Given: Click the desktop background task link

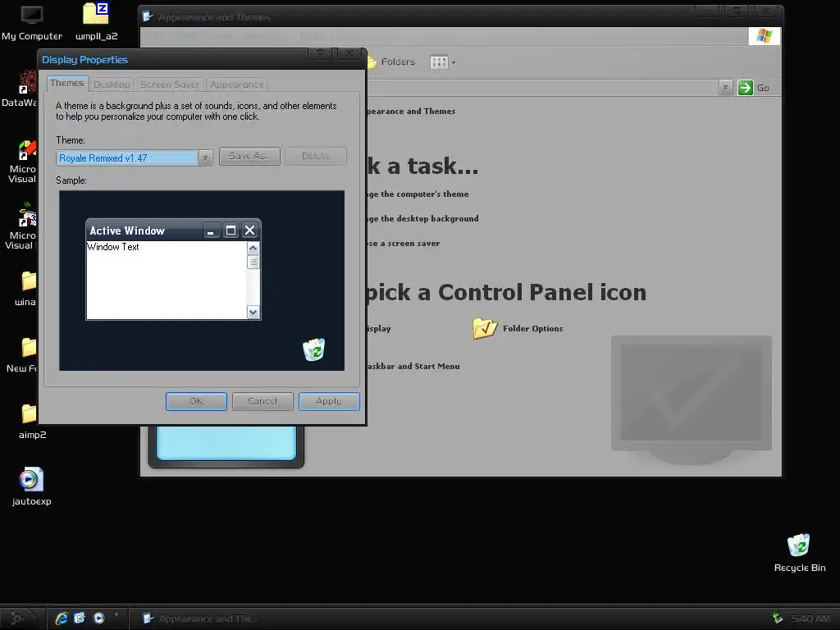Looking at the screenshot, I should [x=422, y=218].
